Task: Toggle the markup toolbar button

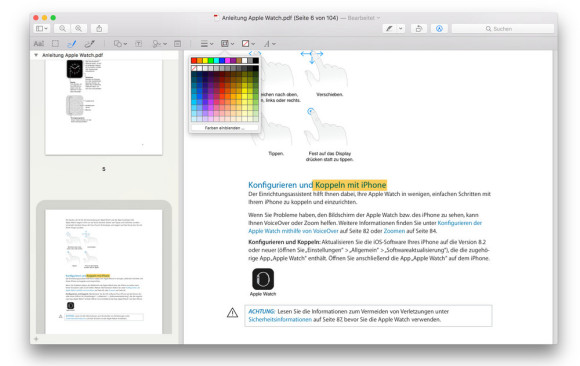Action: tap(439, 28)
